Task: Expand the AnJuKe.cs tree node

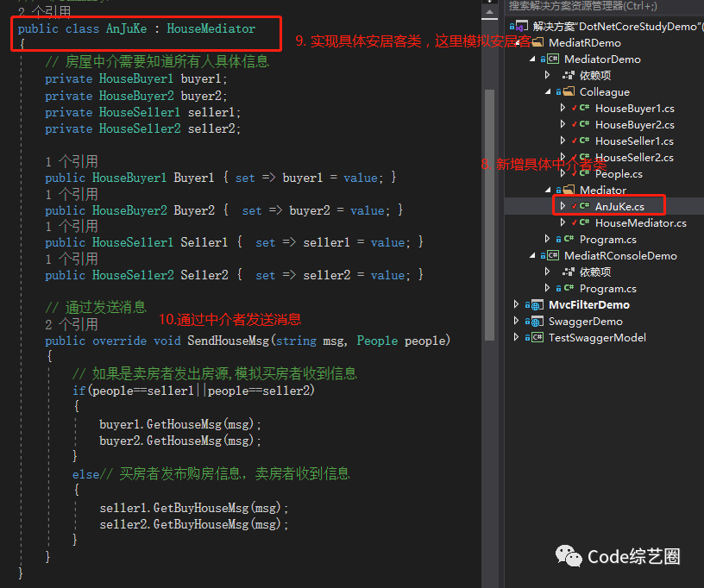Action: [563, 206]
